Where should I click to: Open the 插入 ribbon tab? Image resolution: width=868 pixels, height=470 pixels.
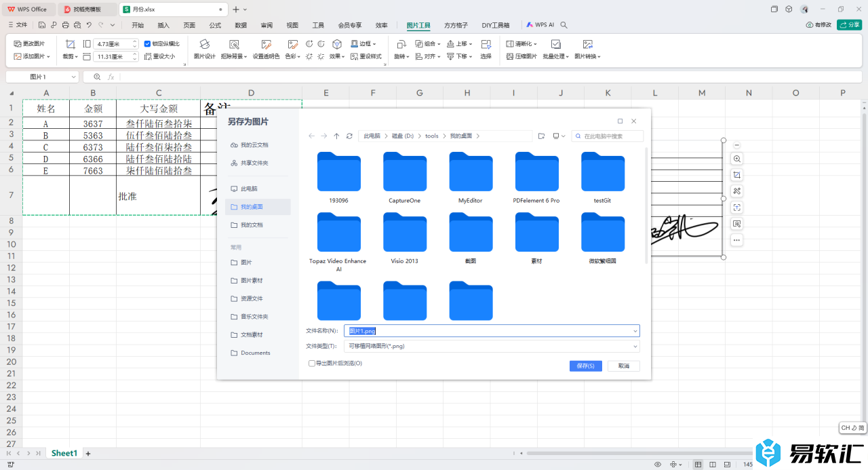click(163, 25)
